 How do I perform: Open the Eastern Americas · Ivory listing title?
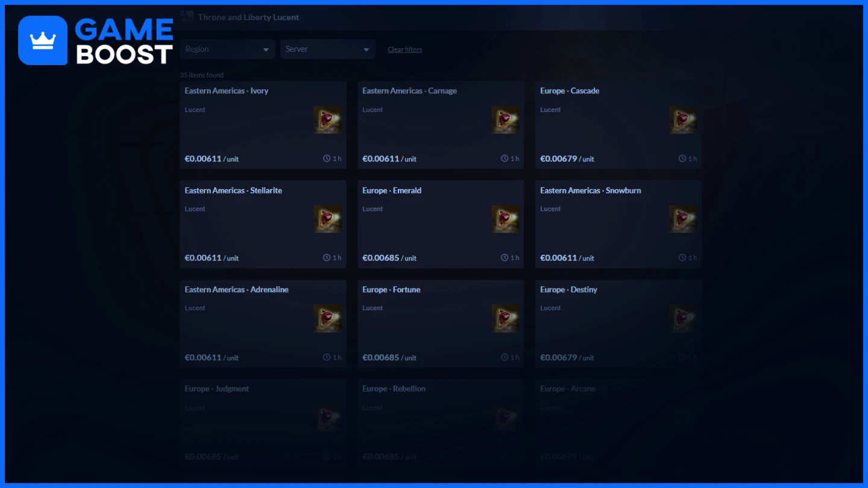[x=227, y=91]
